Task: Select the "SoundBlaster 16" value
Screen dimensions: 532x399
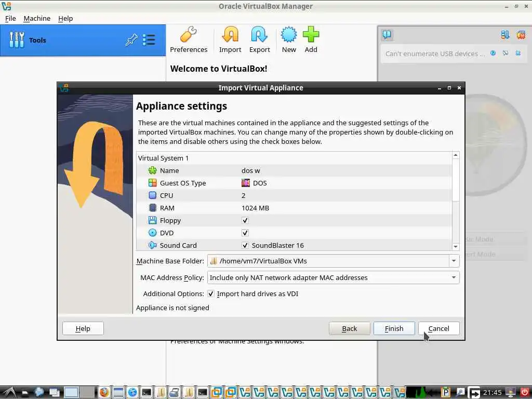Action: (x=277, y=245)
